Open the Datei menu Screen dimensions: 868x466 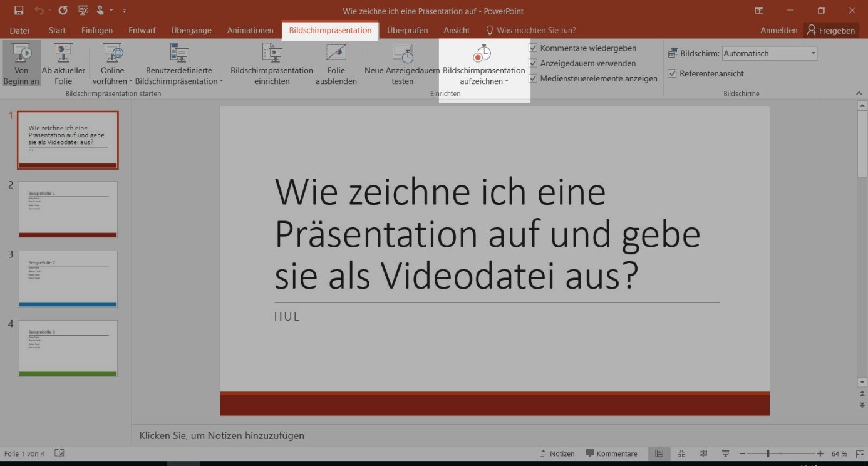(19, 30)
